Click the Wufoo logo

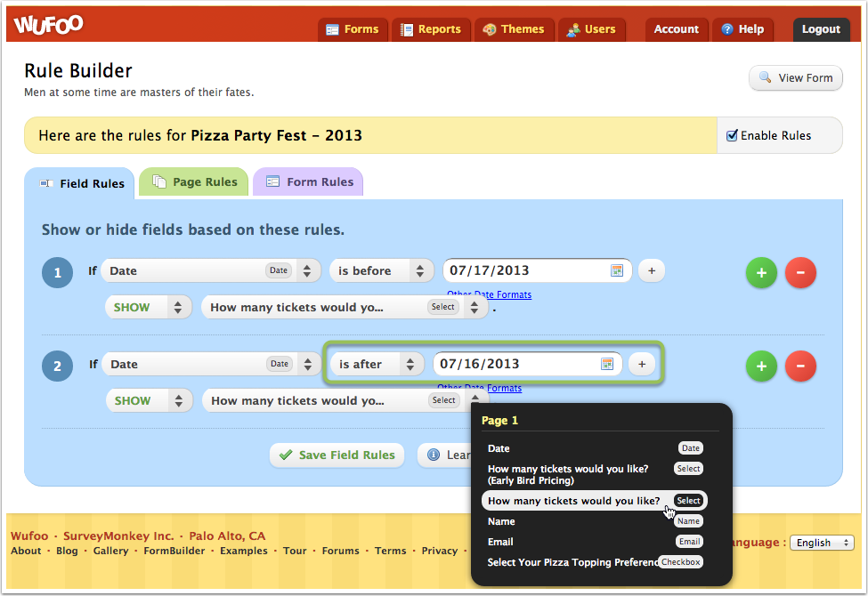[x=49, y=24]
